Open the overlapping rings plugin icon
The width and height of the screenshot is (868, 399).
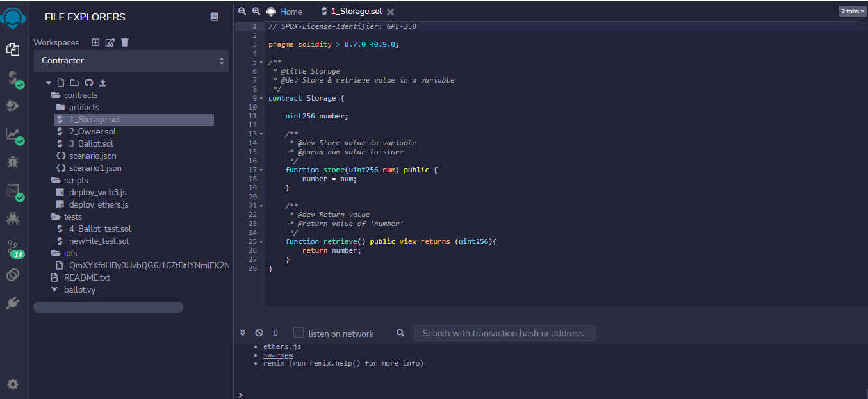12,275
